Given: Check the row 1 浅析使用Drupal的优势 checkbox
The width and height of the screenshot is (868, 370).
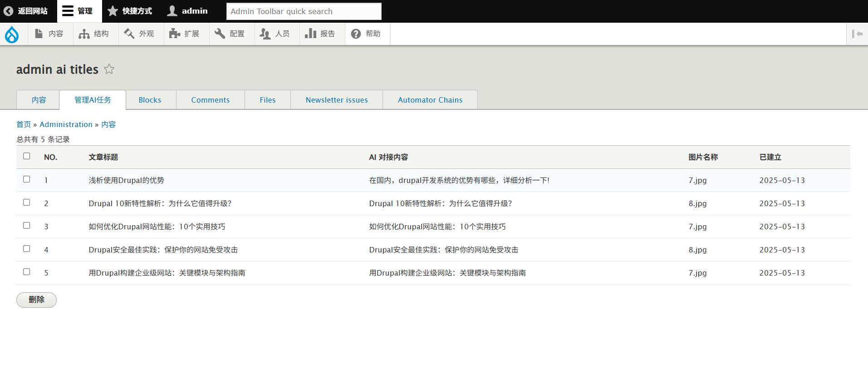Looking at the screenshot, I should [27, 179].
